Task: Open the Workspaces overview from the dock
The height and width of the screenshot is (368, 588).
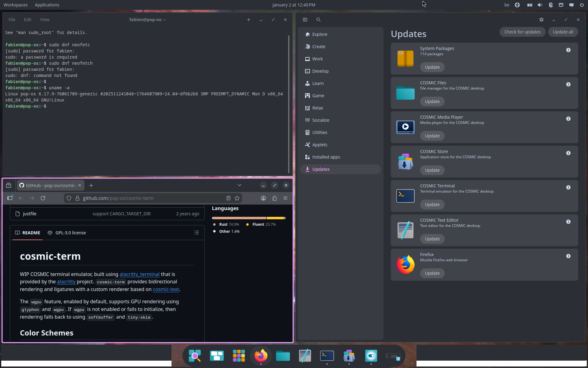Action: [217, 356]
